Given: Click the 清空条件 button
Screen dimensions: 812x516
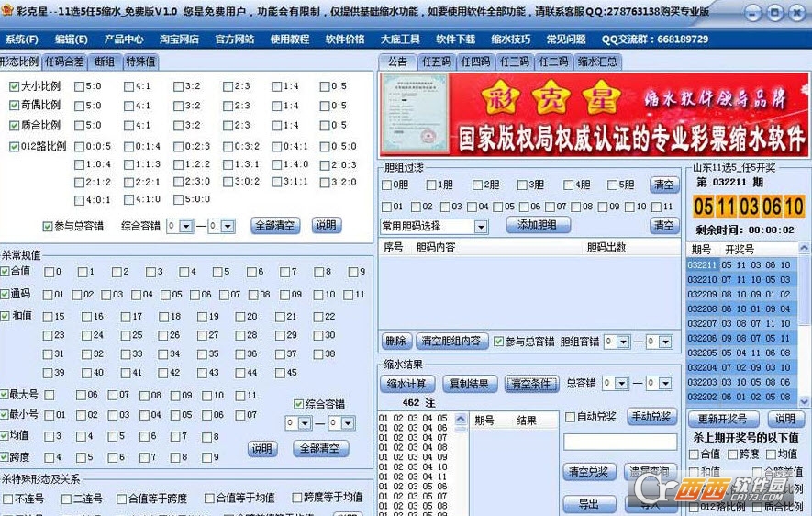Looking at the screenshot, I should pyautogui.click(x=531, y=384).
